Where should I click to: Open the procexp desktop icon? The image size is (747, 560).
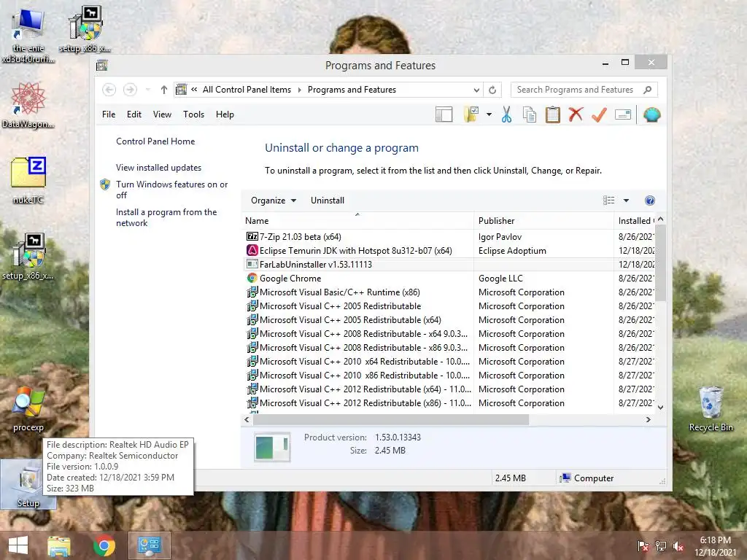(x=28, y=410)
